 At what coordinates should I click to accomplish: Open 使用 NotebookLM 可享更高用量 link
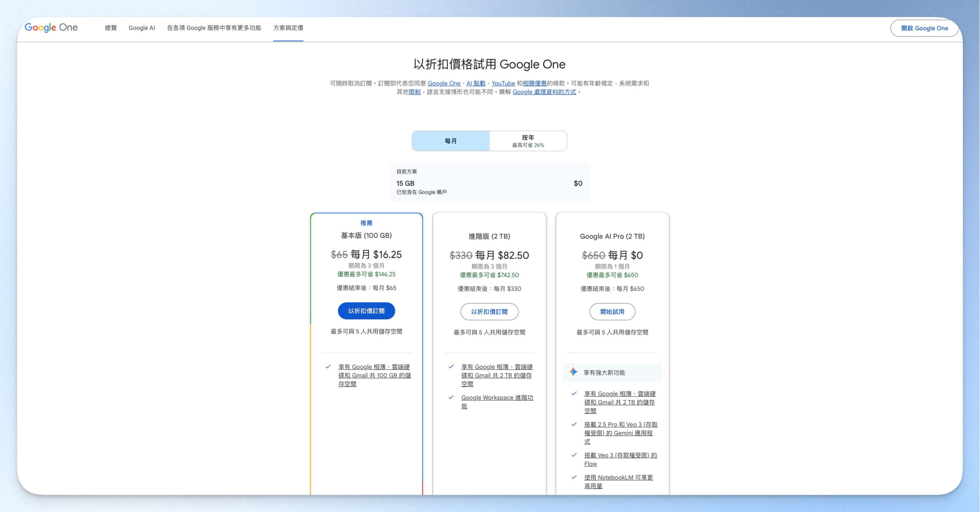[618, 481]
